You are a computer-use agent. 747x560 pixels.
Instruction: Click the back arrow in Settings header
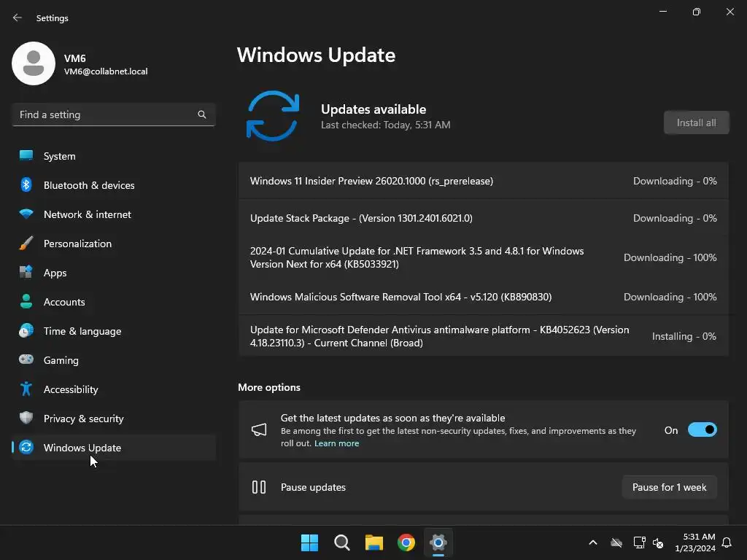click(x=18, y=17)
